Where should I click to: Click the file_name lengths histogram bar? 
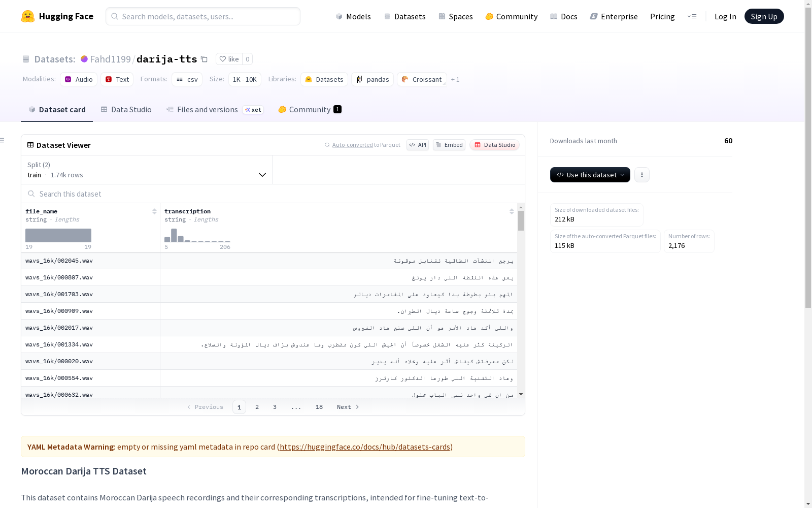pos(58,235)
